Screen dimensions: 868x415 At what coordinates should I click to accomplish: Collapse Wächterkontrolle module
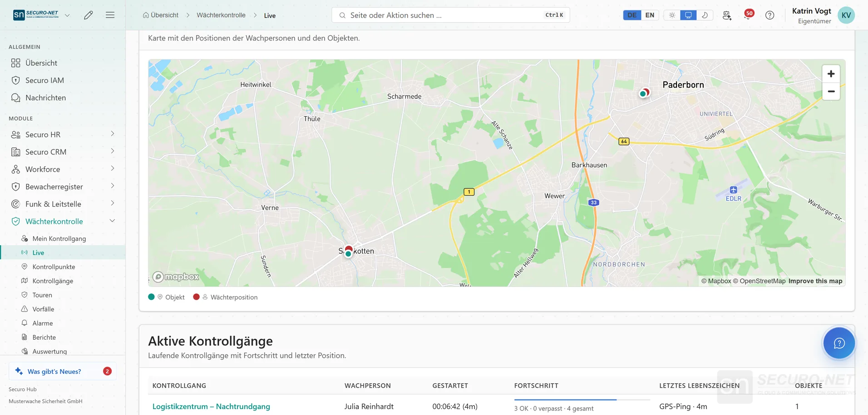(63, 221)
